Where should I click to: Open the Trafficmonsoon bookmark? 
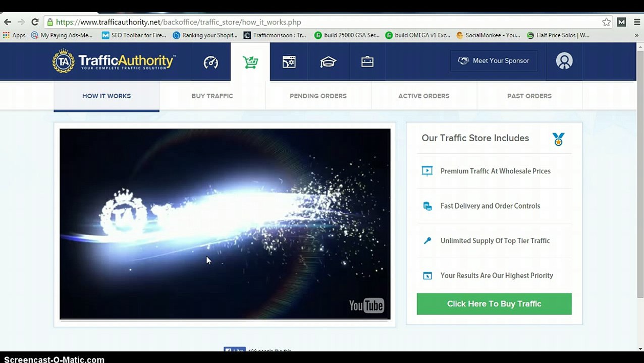[x=275, y=35]
